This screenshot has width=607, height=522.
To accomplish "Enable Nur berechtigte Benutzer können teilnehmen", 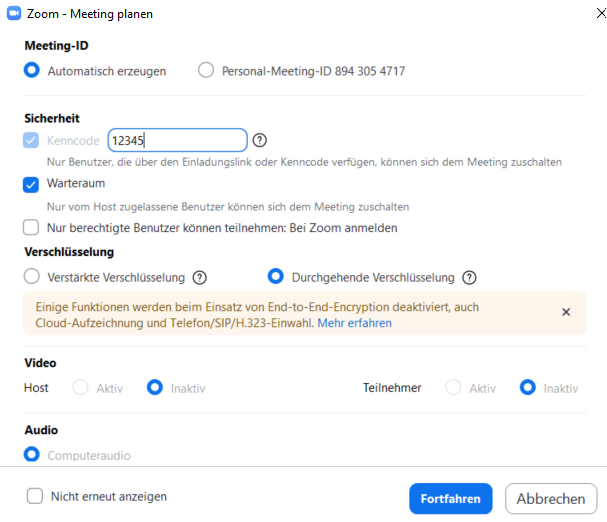I will click(31, 227).
